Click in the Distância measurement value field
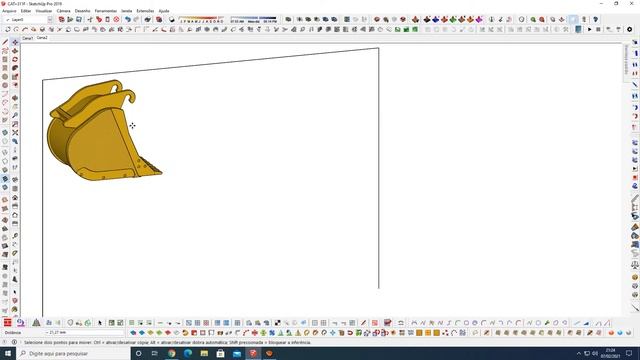The image size is (640, 360). pyautogui.click(x=84, y=333)
